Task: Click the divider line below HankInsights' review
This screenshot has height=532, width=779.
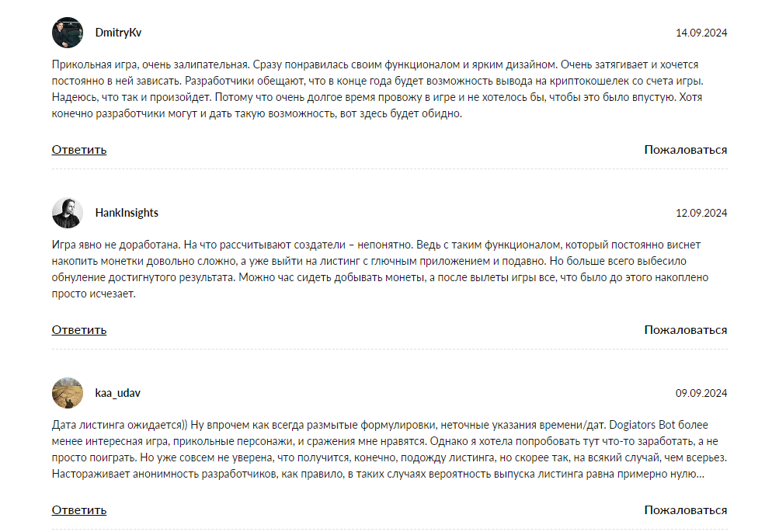Action: [x=390, y=349]
